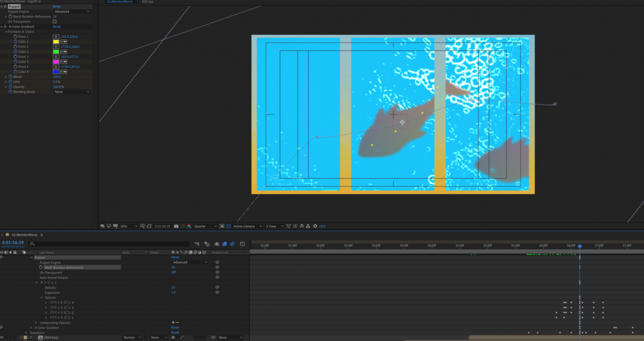Pick Color 4 with its eyedropper
Image resolution: width=644 pixels, height=341 pixels.
[63, 72]
